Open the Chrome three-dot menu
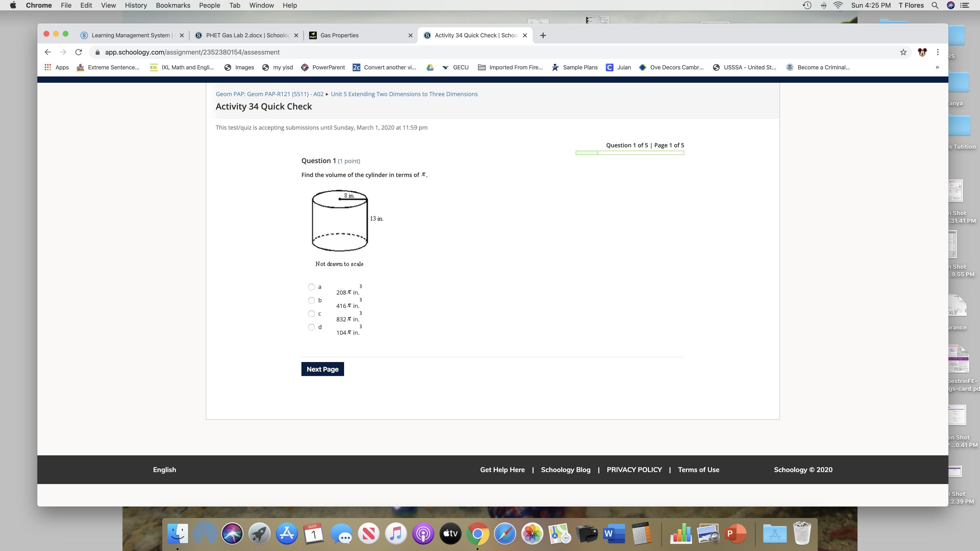This screenshot has width=980, height=551. (x=937, y=52)
